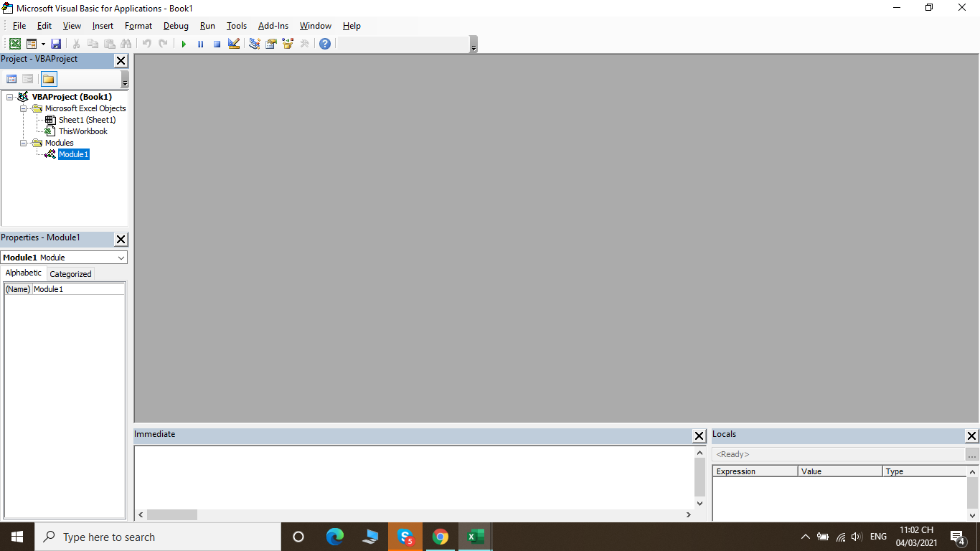Open the Edit menu

pos(44,26)
